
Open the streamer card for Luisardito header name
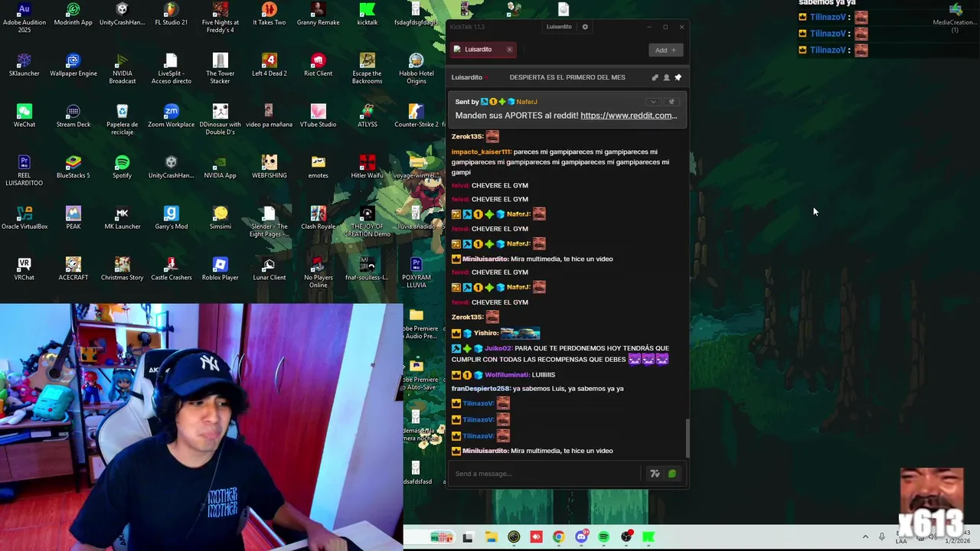[467, 77]
